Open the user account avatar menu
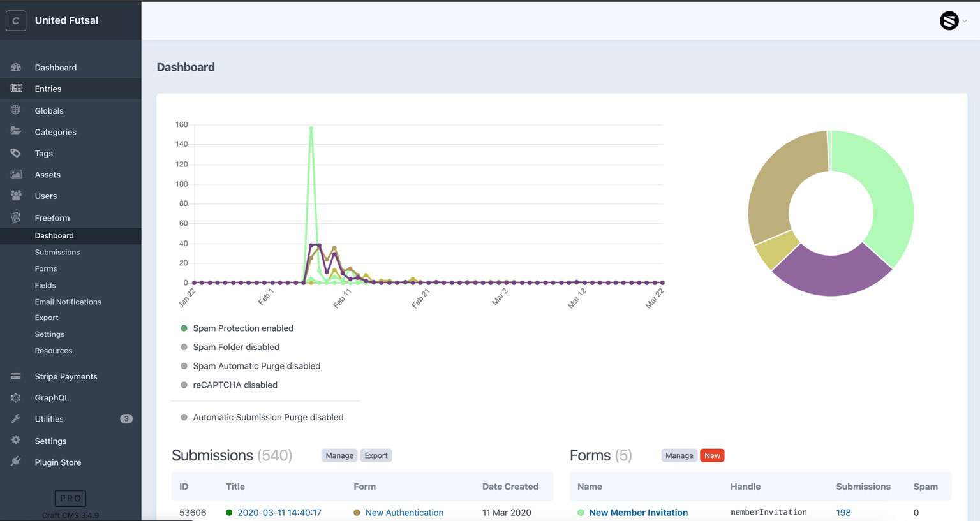Image resolution: width=980 pixels, height=521 pixels. (x=953, y=20)
